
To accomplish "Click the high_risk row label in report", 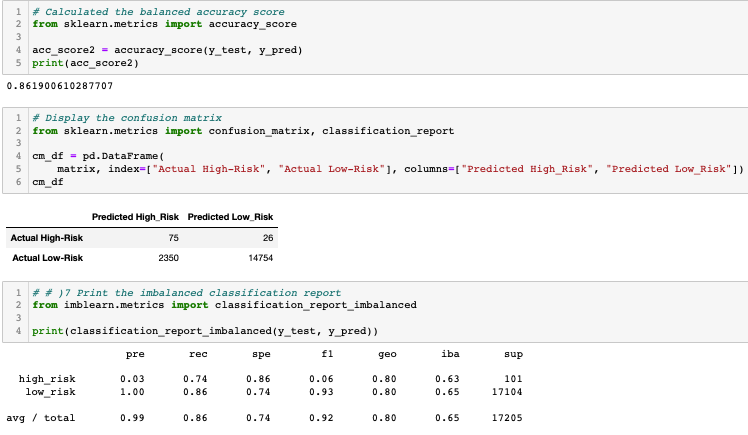I will pos(47,379).
